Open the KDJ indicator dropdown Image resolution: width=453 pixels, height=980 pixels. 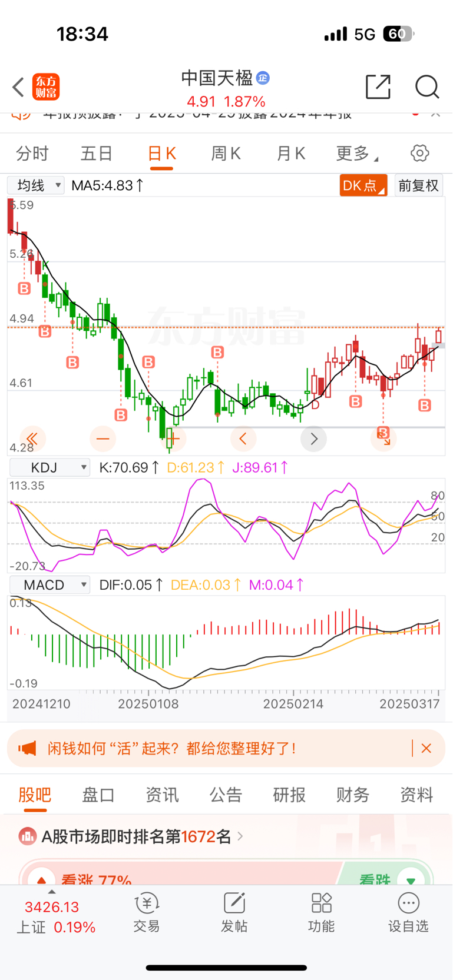coord(50,467)
